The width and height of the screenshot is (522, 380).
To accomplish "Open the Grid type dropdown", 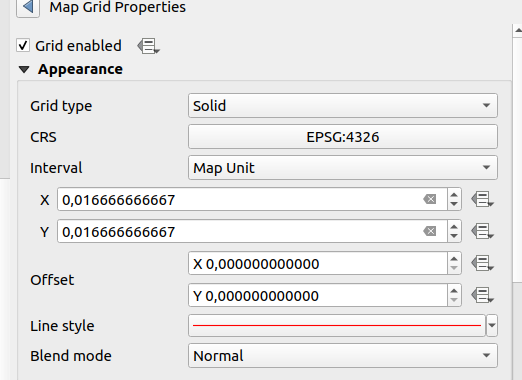I will coord(343,105).
